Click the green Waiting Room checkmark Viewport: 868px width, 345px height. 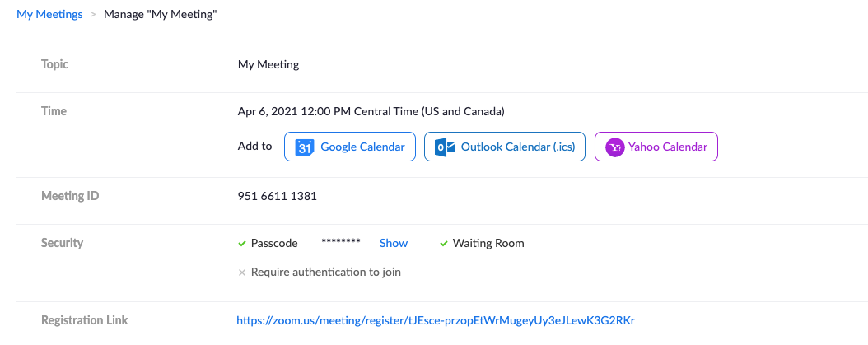tap(443, 243)
